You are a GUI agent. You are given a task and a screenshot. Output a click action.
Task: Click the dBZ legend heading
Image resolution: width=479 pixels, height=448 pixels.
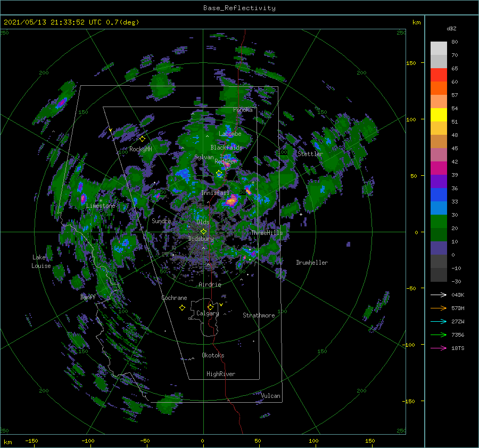(451, 28)
